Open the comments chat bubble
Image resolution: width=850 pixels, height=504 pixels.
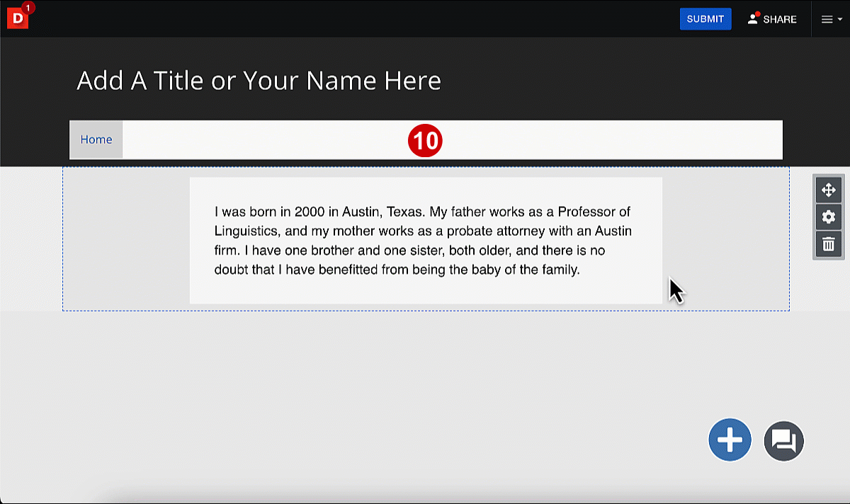[784, 441]
